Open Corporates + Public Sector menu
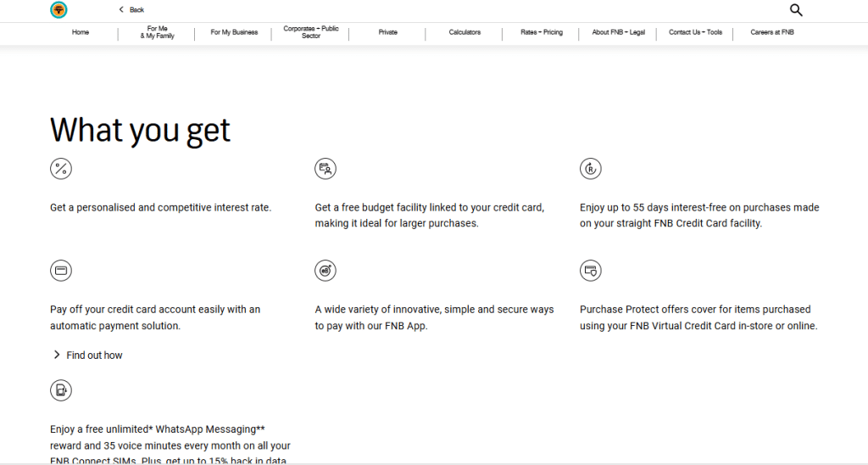 pyautogui.click(x=311, y=32)
